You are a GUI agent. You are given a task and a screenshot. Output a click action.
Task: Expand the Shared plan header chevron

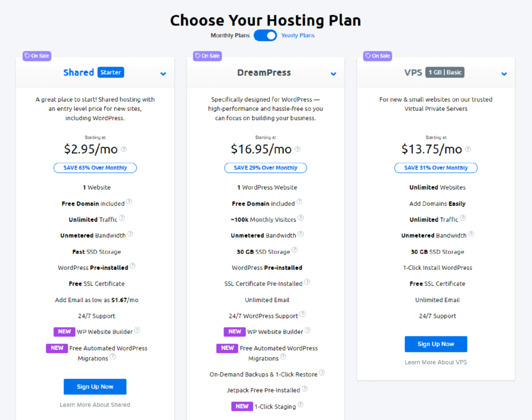click(163, 74)
